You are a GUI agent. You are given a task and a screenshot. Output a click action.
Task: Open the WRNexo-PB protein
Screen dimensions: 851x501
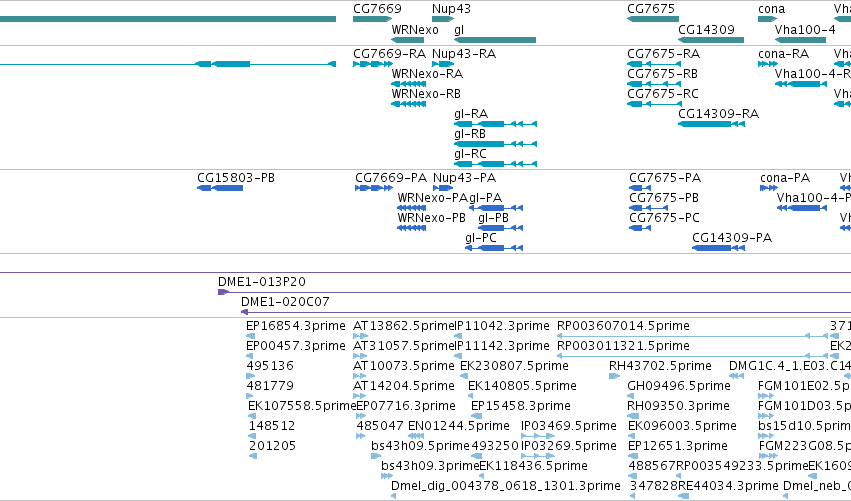click(x=431, y=218)
